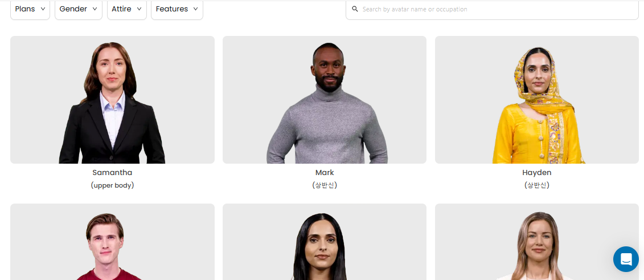Viewport: 644px width, 280px height.
Task: Expand the Features filter dropdown
Action: (x=177, y=9)
